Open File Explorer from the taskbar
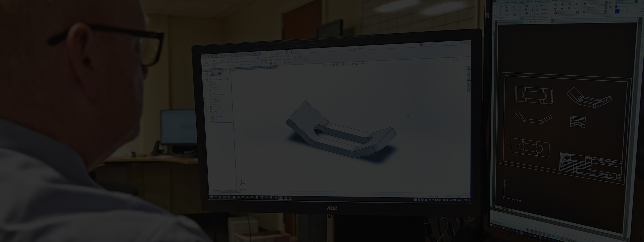The image size is (644, 242). coord(234,197)
